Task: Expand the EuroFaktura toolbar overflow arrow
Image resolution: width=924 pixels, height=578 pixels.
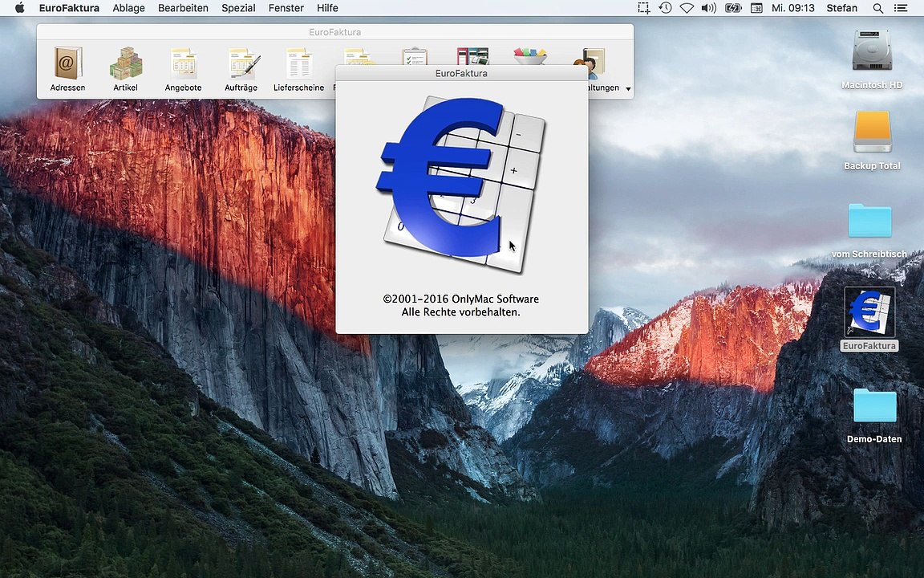Action: (628, 89)
